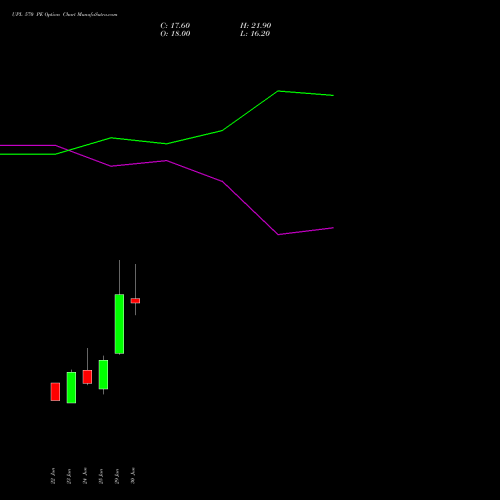Click the first red candlestick in the series
The image size is (500, 500).
[55, 391]
